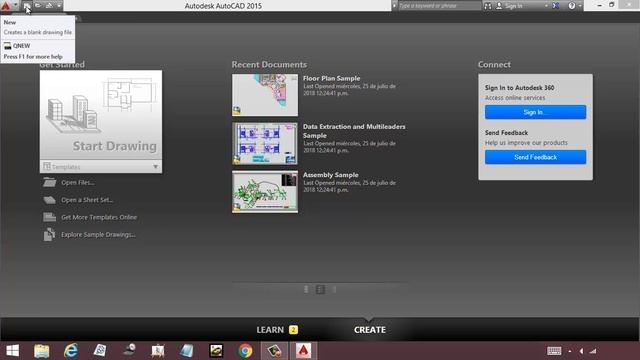Viewport: 640px width, 360px height.
Task: Switch to the CREATE page
Action: 370,330
